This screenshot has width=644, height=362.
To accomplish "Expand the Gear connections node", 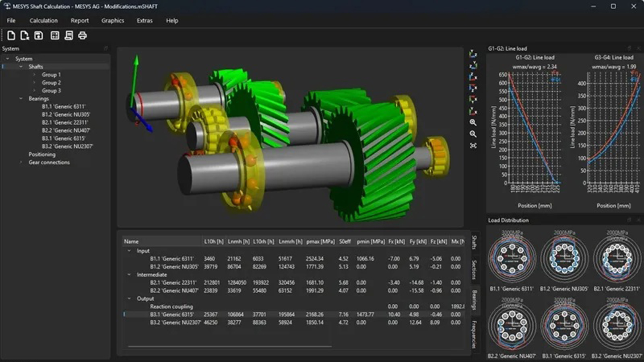I will tap(21, 162).
